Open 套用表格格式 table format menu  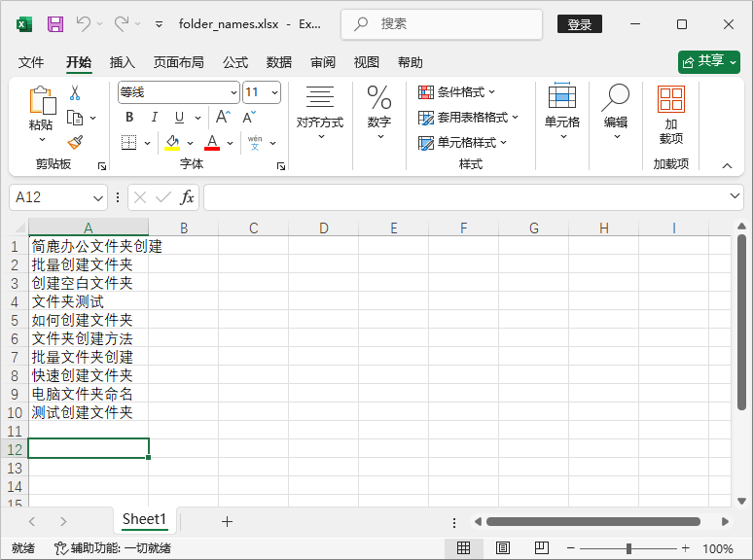(x=469, y=118)
